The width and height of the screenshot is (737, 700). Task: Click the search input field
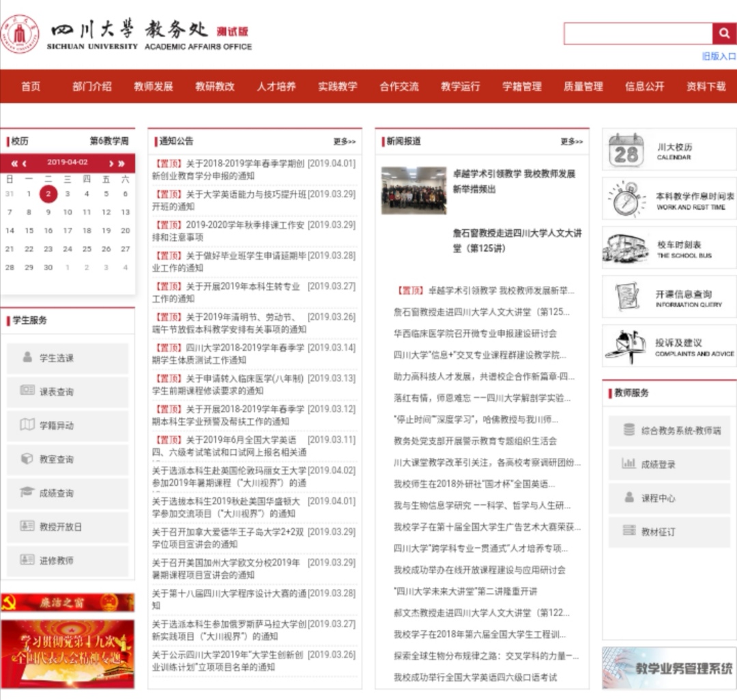coord(637,33)
